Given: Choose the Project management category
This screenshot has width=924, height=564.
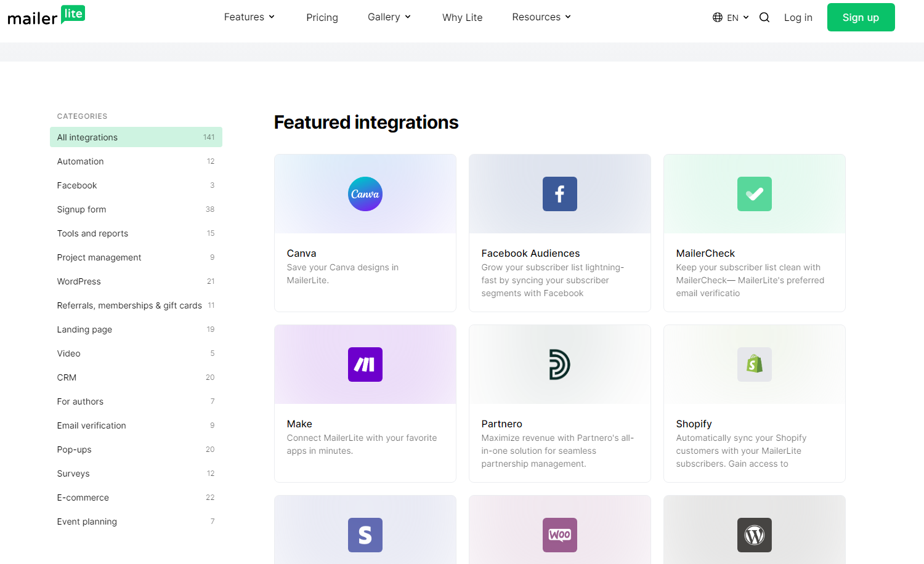Looking at the screenshot, I should tap(136, 257).
